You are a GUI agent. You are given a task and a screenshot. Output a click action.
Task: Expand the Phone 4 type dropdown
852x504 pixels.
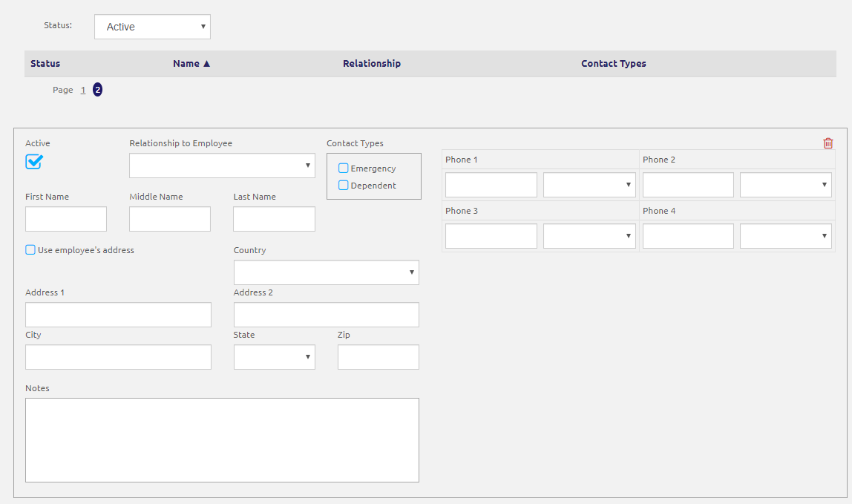point(785,235)
